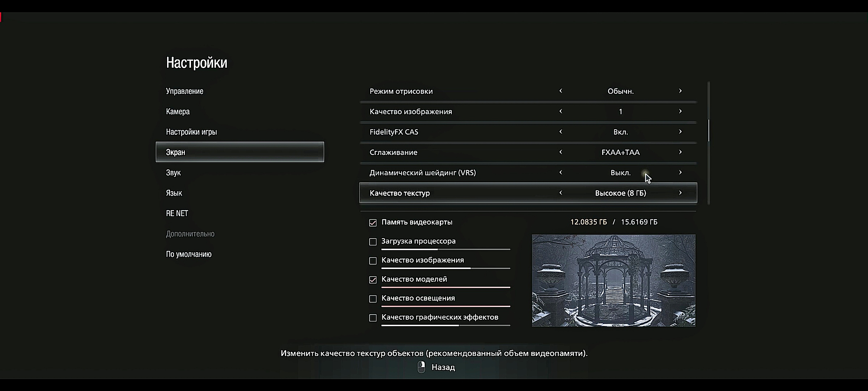Open Звук settings category

click(173, 173)
